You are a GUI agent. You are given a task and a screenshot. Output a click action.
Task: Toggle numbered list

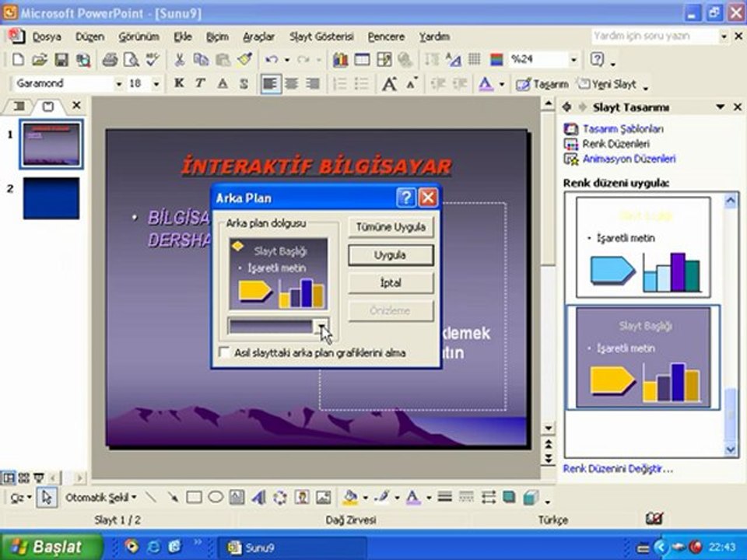(x=340, y=84)
